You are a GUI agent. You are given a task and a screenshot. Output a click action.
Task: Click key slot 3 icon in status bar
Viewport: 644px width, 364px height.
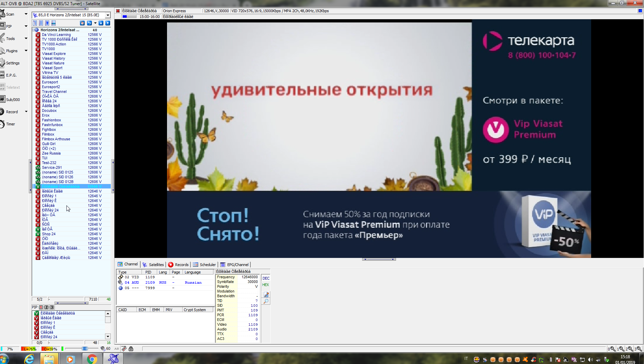(638, 349)
